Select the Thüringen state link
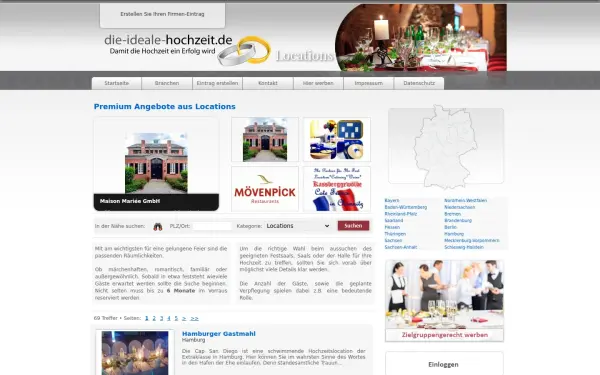 395,234
